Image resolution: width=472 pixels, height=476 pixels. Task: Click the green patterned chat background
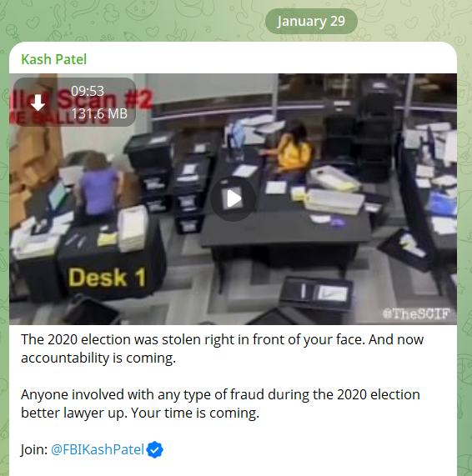click(122, 21)
